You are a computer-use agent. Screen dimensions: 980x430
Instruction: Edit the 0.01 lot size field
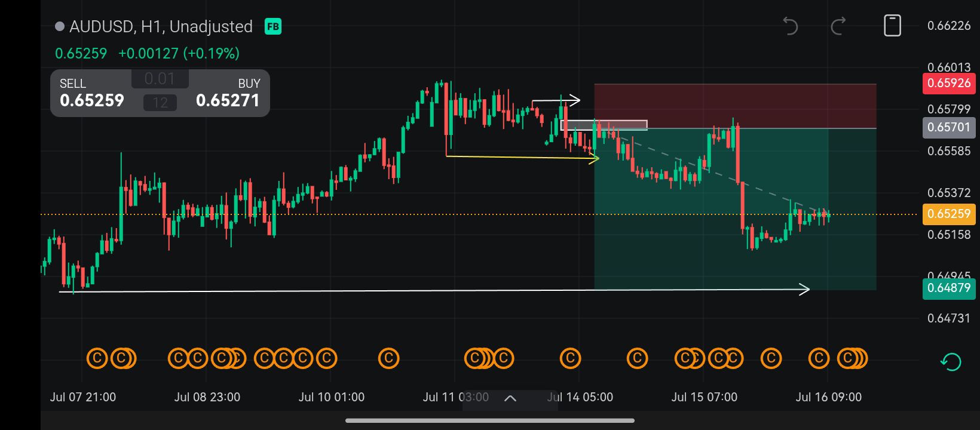click(160, 78)
